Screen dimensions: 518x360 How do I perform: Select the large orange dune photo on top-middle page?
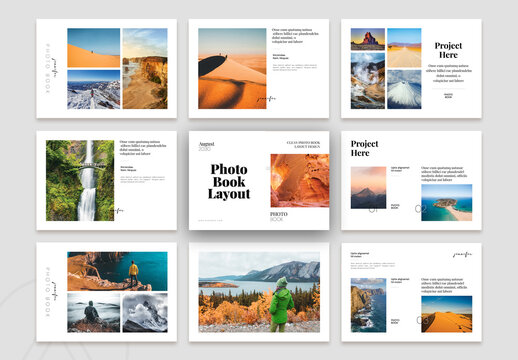232,68
